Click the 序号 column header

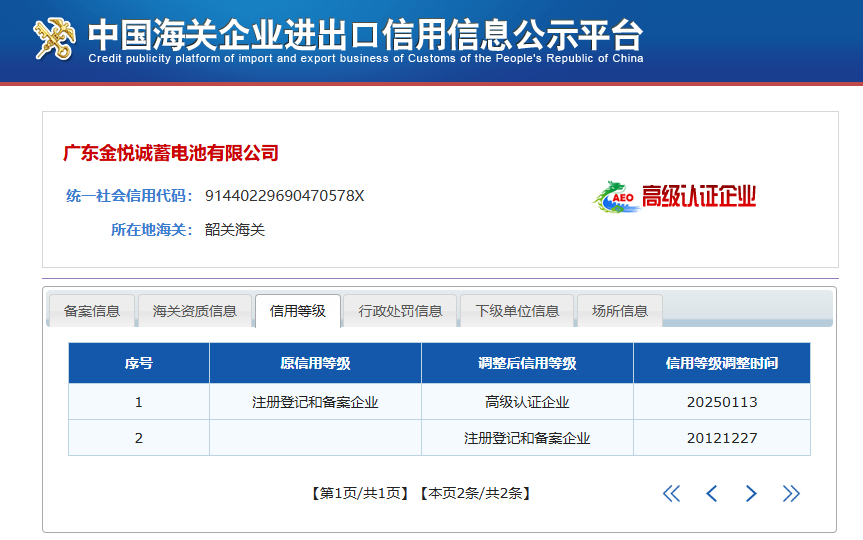pos(139,363)
